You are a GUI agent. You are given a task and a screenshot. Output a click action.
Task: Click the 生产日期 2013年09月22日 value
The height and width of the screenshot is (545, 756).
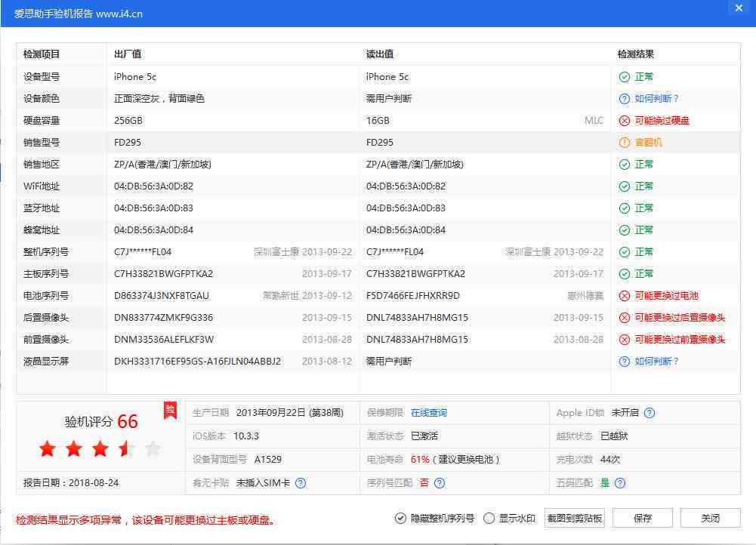point(290,413)
